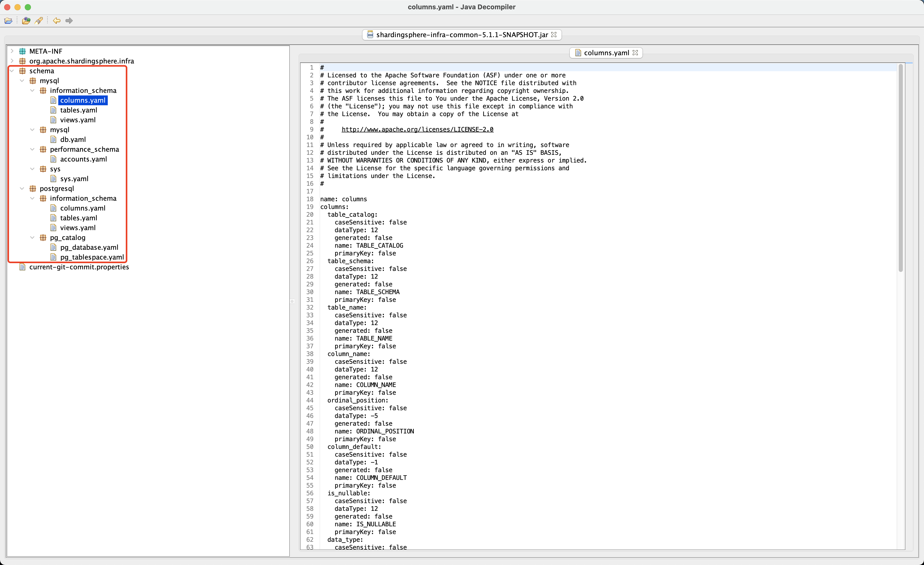Close the columns.yaml editor tab
Image resolution: width=924 pixels, height=565 pixels.
(635, 53)
